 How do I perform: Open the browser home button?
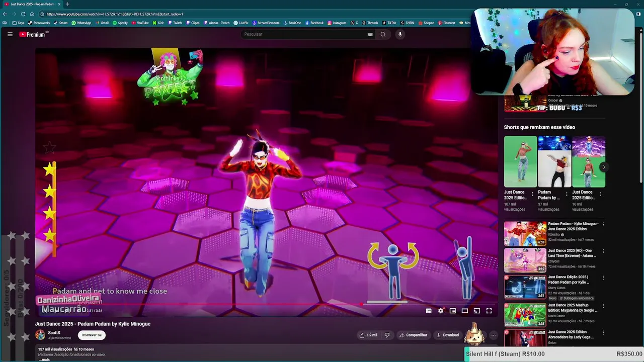click(32, 14)
